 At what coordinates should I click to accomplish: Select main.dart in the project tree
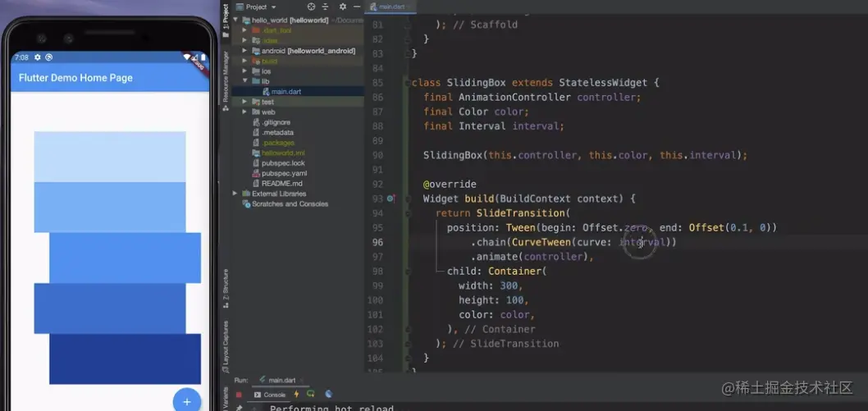pos(286,91)
